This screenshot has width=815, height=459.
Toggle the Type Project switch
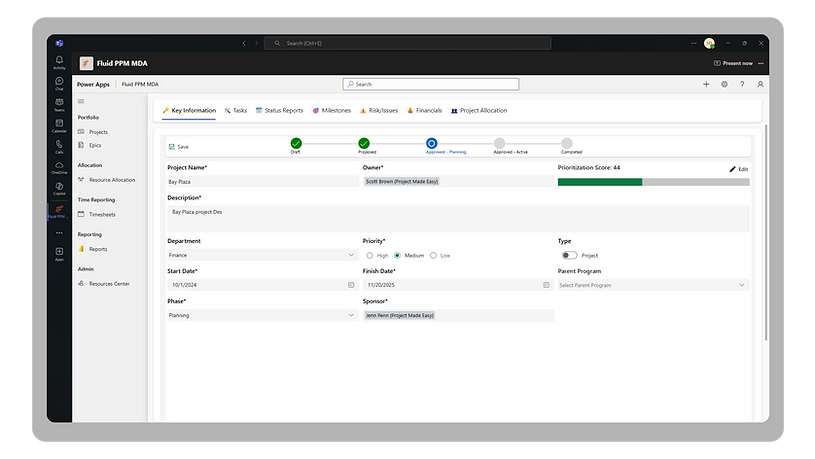(x=569, y=255)
